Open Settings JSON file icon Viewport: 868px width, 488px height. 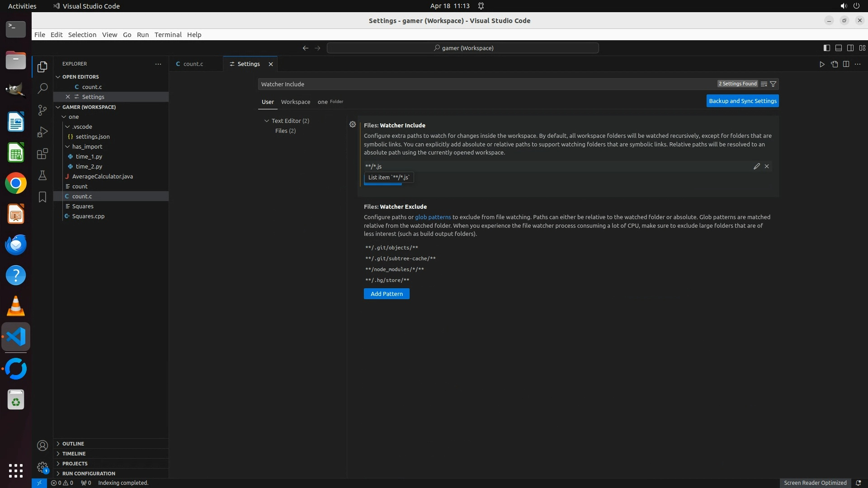pos(834,64)
